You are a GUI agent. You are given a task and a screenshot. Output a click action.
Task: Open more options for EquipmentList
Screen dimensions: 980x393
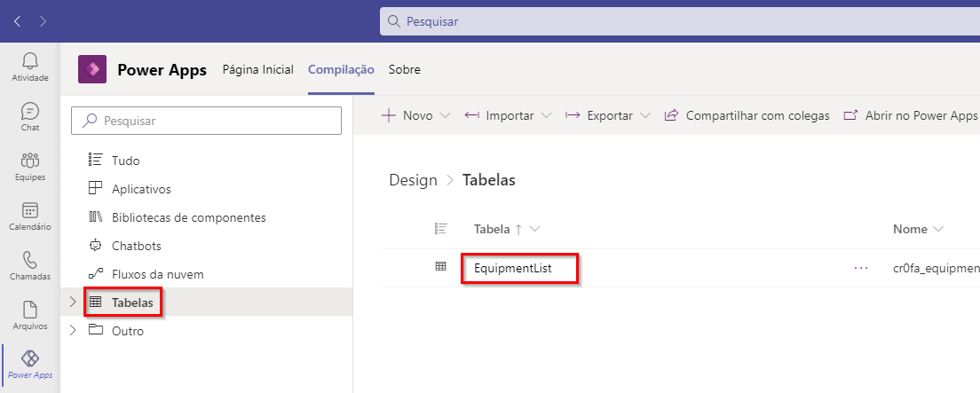861,268
